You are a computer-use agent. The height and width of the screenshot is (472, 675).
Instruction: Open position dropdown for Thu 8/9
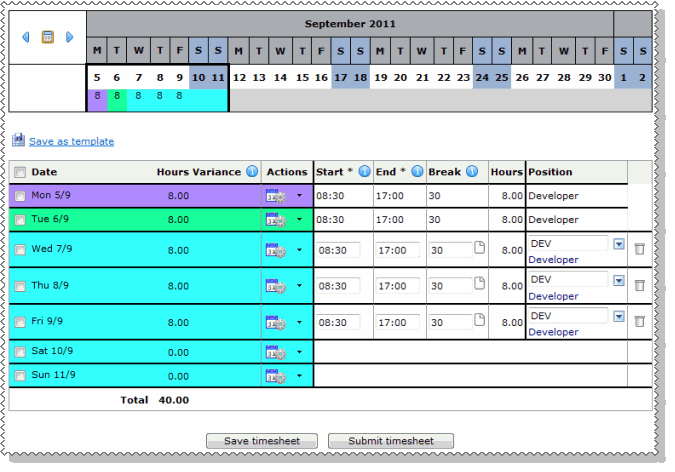click(x=619, y=281)
